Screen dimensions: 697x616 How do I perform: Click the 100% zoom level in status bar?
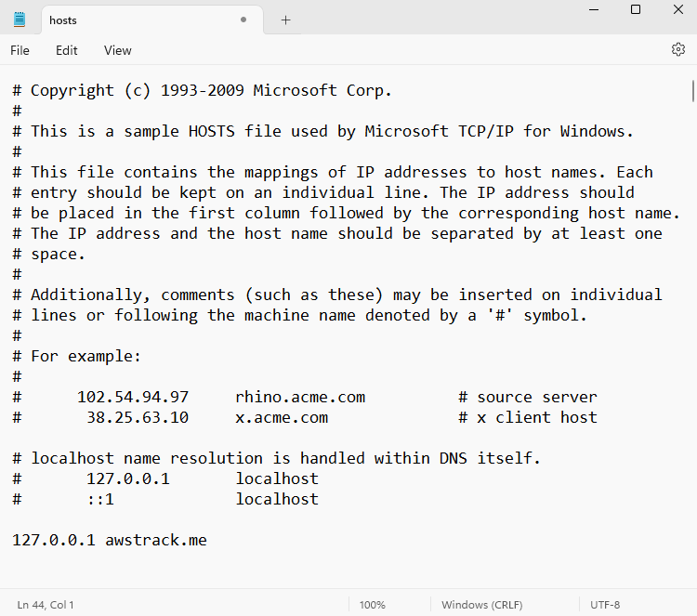click(x=372, y=605)
